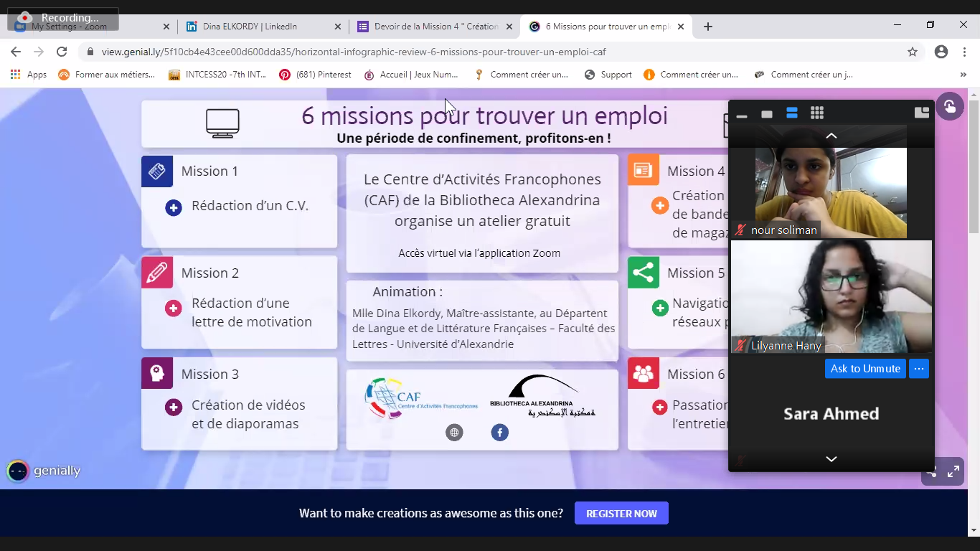Enter fullscreen mode in Genially
The width and height of the screenshot is (980, 551).
953,471
